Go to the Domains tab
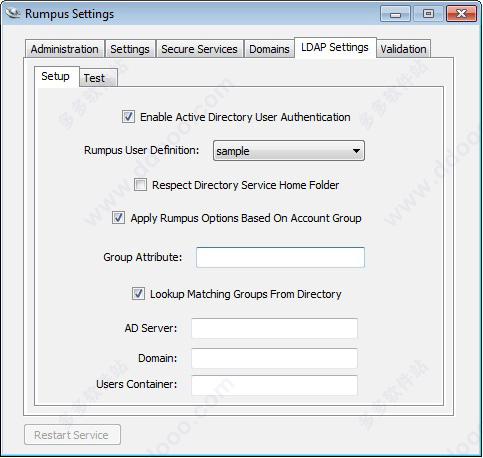The image size is (483, 458). click(269, 49)
